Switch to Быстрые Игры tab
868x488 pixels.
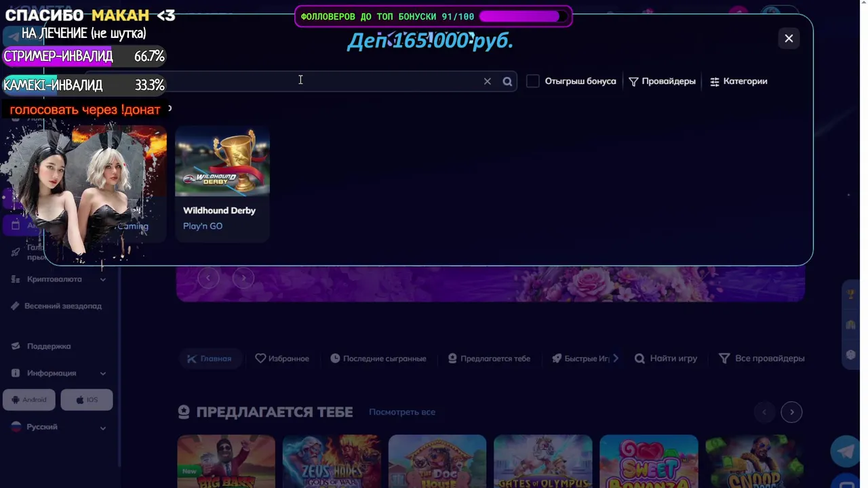pyautogui.click(x=580, y=359)
